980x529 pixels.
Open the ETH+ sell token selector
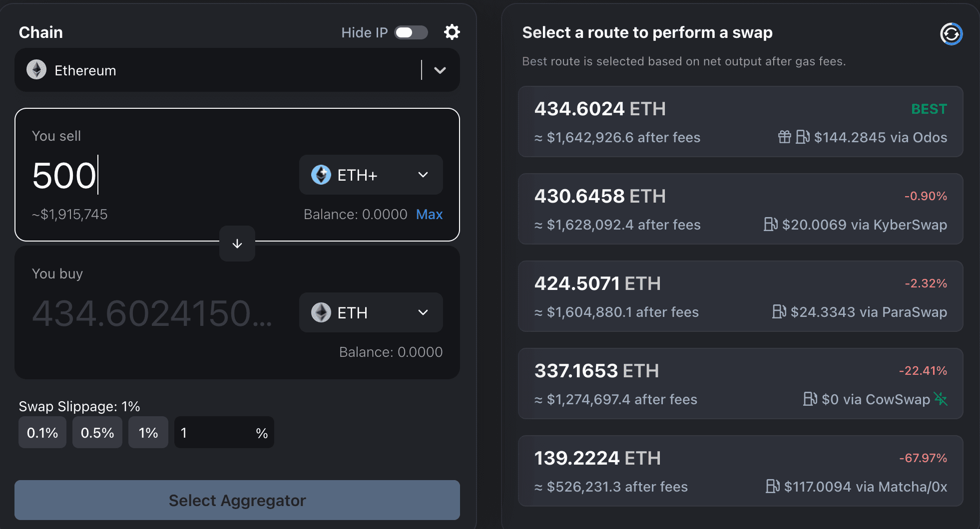(x=371, y=175)
